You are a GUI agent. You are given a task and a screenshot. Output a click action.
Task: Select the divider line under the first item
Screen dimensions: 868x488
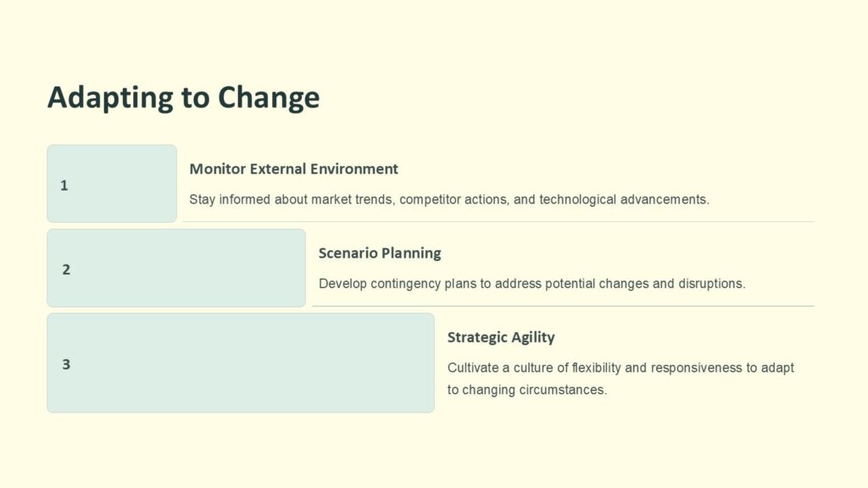coord(498,222)
